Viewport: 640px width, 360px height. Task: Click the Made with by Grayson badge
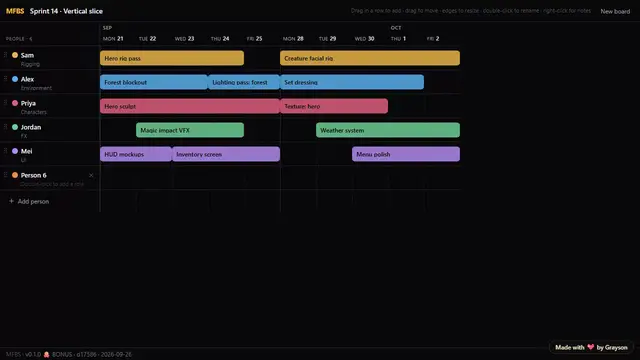(591, 347)
